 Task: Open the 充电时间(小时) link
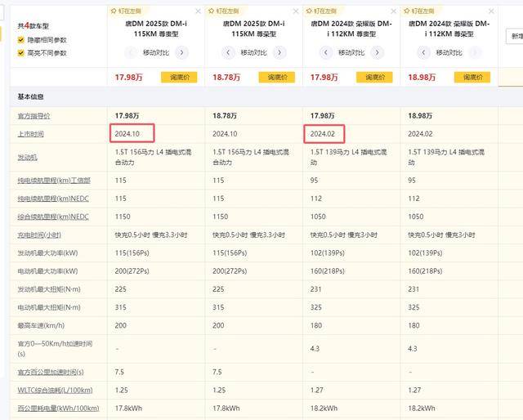point(39,235)
